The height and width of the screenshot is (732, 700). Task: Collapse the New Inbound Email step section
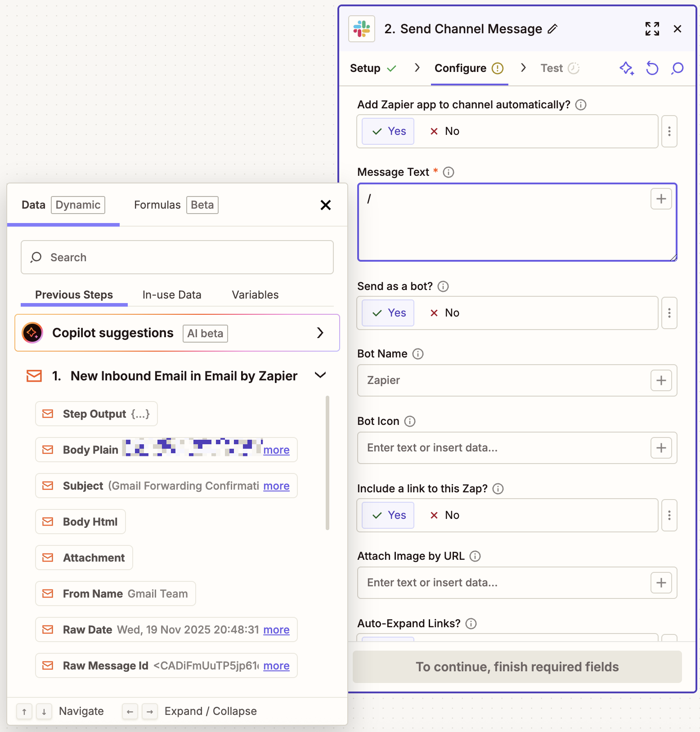(320, 375)
